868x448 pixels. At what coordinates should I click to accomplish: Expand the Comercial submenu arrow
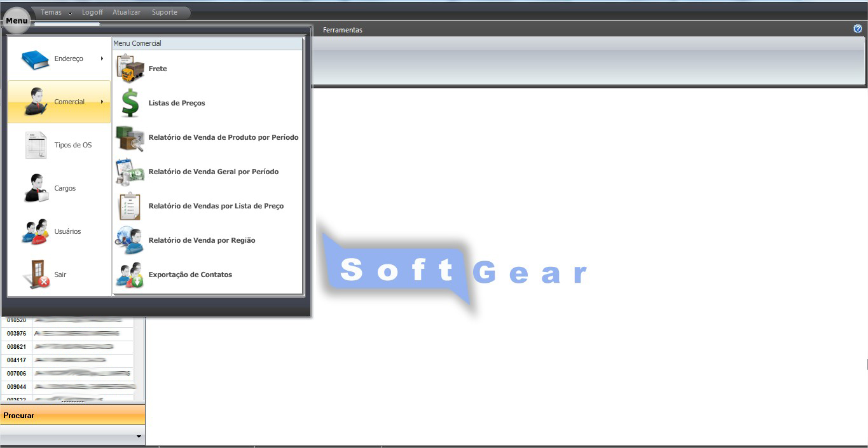point(102,102)
